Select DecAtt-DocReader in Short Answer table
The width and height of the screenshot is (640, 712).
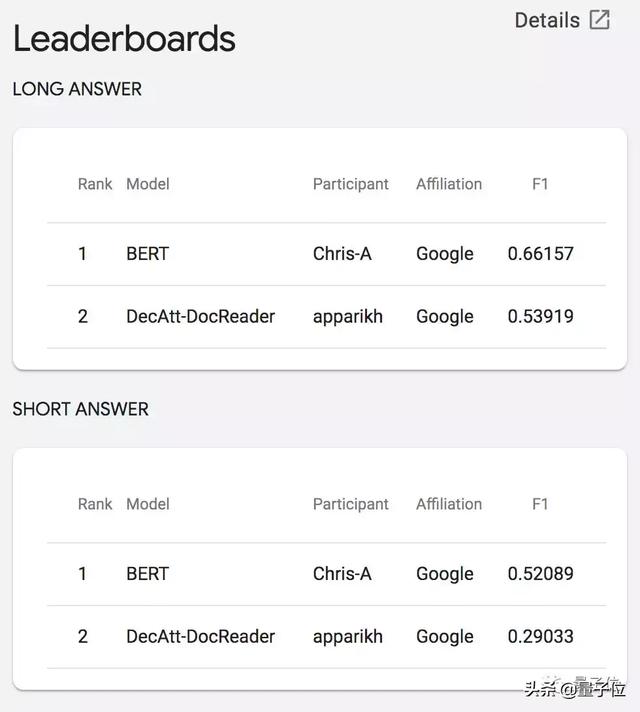click(x=200, y=637)
